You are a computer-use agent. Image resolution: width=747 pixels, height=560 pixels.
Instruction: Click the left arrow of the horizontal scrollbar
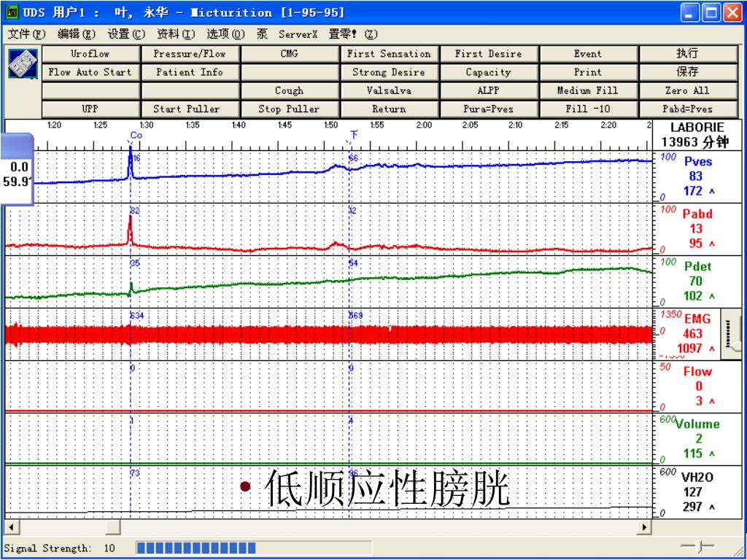12,527
